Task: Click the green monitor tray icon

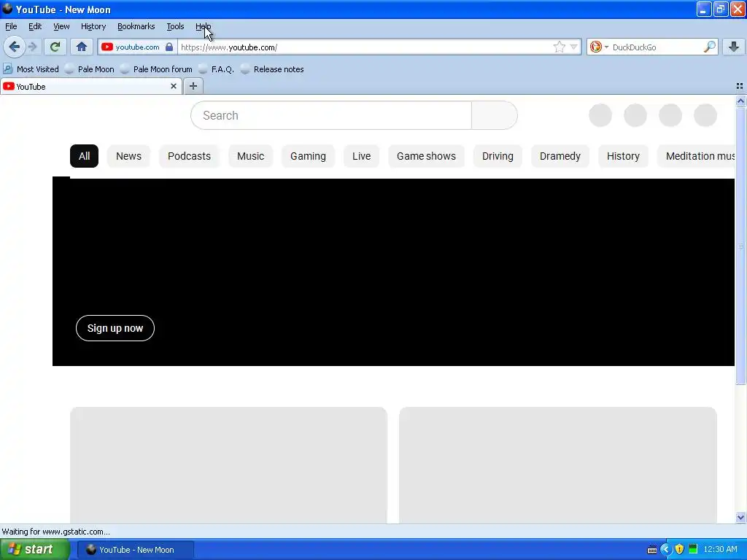Action: [x=693, y=549]
